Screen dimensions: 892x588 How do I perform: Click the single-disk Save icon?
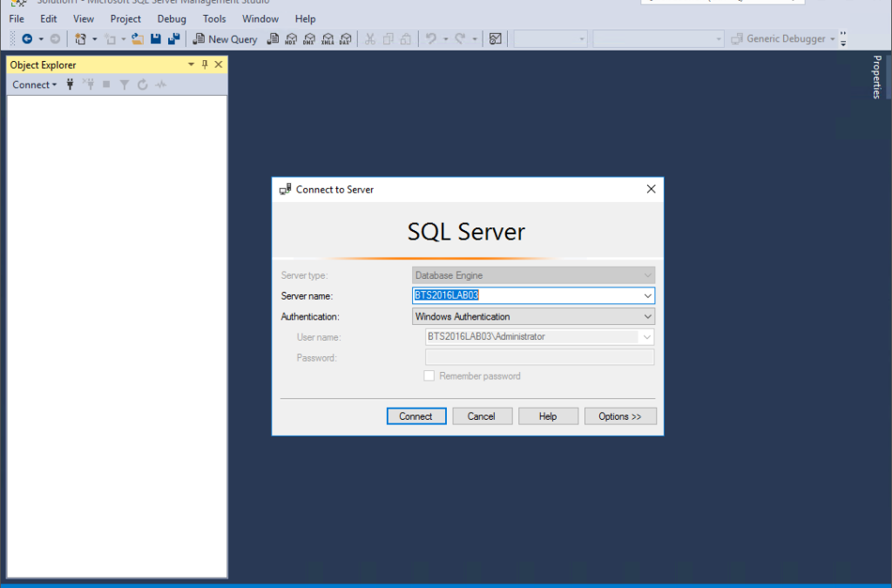click(156, 38)
